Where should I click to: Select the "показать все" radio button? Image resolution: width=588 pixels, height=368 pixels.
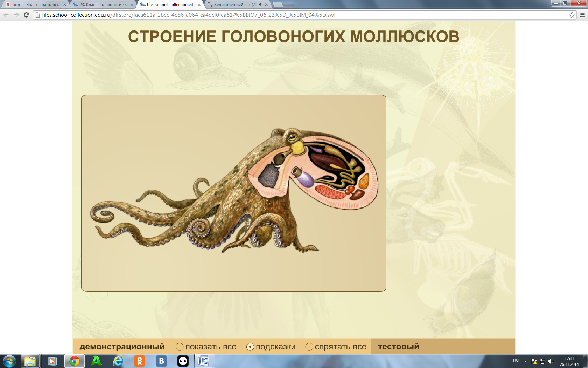pyautogui.click(x=180, y=347)
